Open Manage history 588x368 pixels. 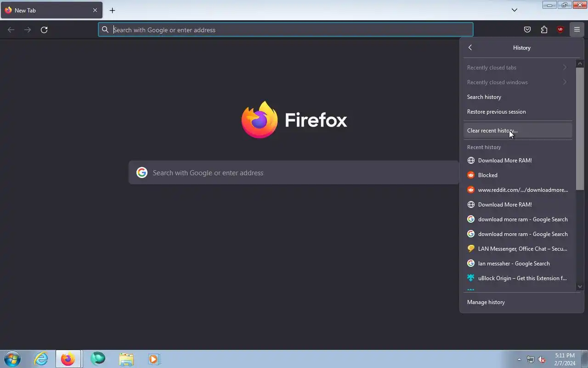521,302
